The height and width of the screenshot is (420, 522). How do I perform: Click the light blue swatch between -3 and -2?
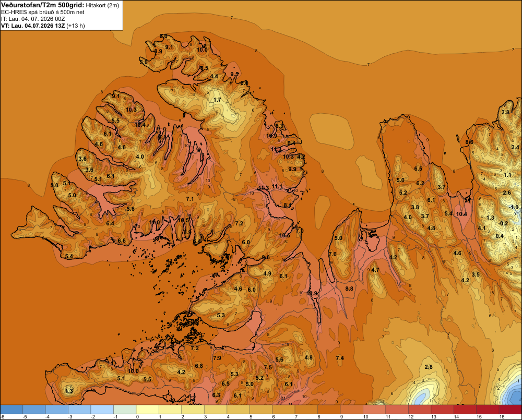79,410
